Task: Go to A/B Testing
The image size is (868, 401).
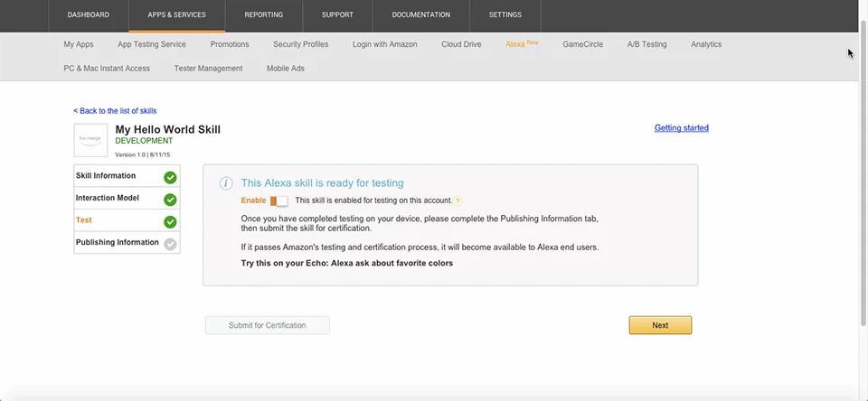Action: pos(646,44)
